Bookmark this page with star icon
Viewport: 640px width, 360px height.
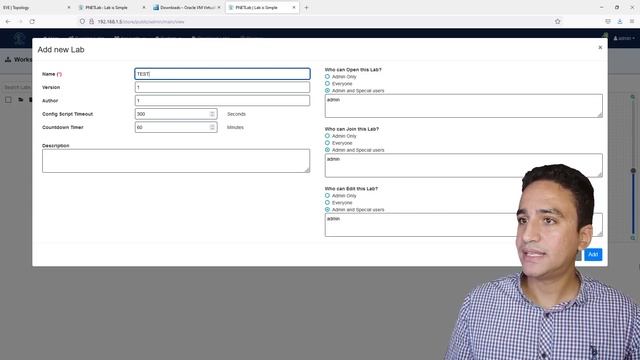click(558, 22)
